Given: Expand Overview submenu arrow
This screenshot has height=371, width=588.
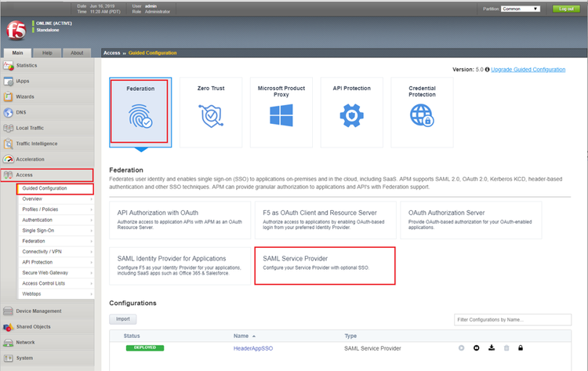Looking at the screenshot, I should click(91, 199).
